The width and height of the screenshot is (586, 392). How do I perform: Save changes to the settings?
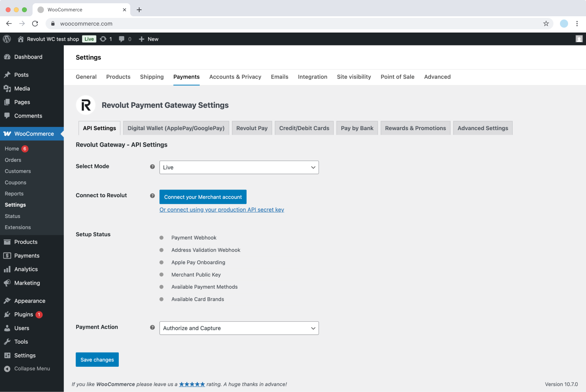(97, 359)
